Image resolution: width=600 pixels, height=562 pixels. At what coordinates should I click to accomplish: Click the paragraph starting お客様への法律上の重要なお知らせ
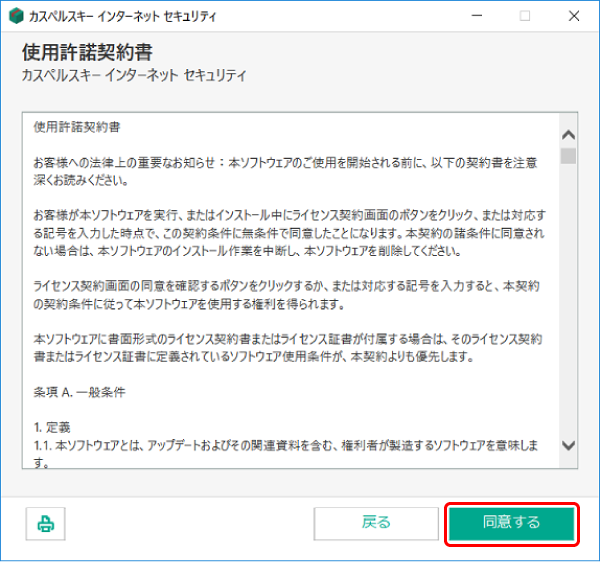[285, 171]
